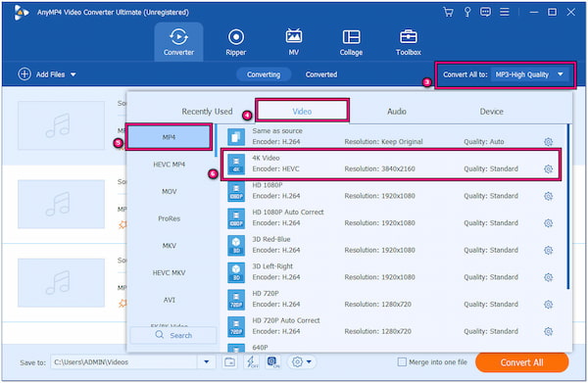The width and height of the screenshot is (588, 383).
Task: Click the preset list vertical scrollbar
Action: [x=568, y=207]
